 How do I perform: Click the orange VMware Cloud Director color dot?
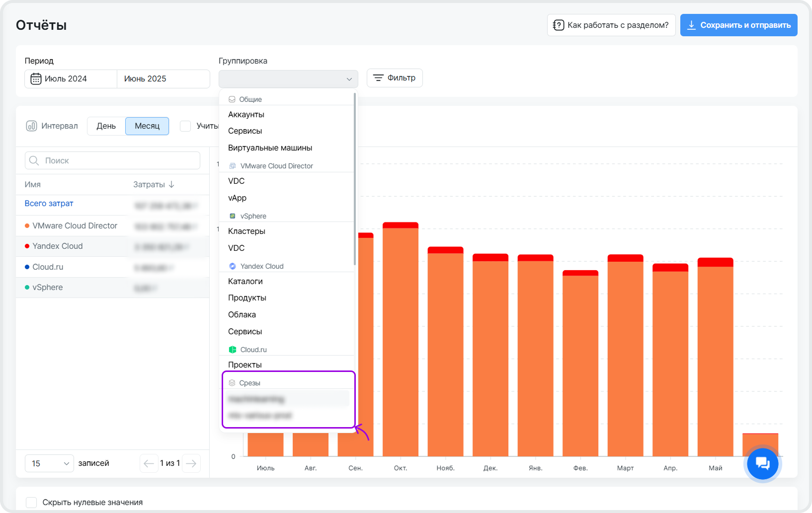coord(27,225)
